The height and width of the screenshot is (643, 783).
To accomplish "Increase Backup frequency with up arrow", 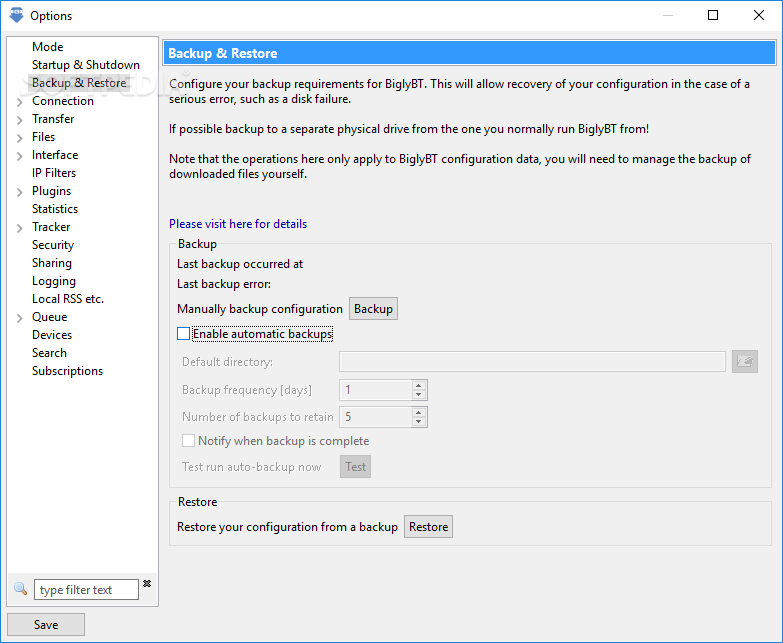I will tap(419, 385).
